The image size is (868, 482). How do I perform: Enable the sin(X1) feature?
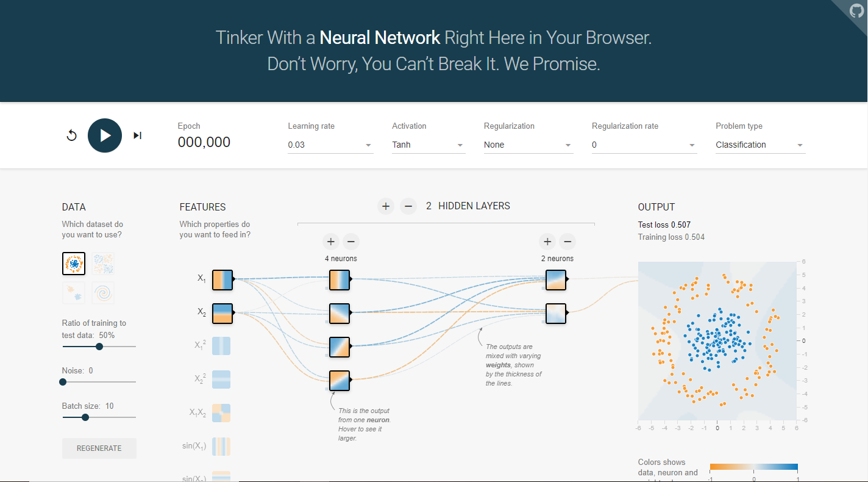222,447
